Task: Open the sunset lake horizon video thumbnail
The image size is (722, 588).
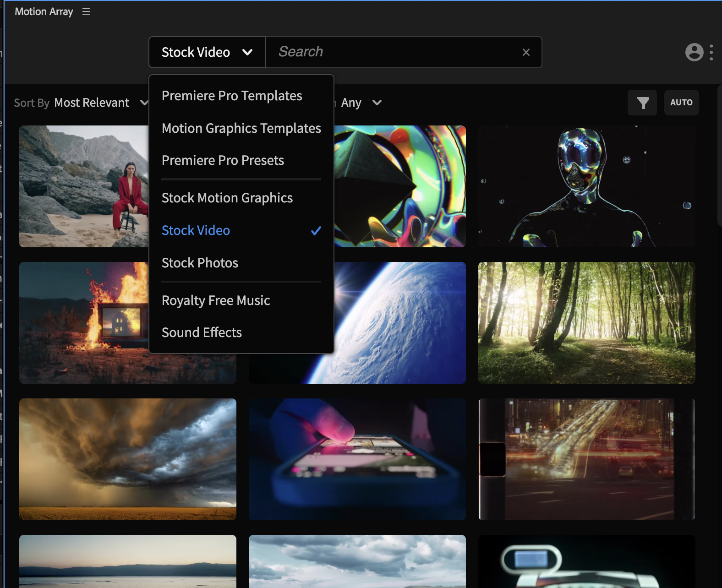Action: pyautogui.click(x=128, y=561)
